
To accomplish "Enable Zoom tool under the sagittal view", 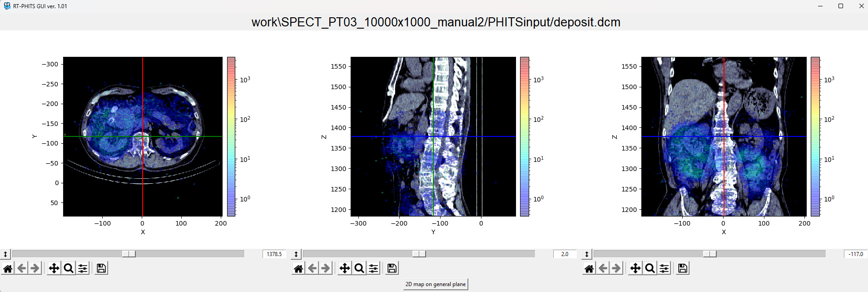I will coord(359,268).
